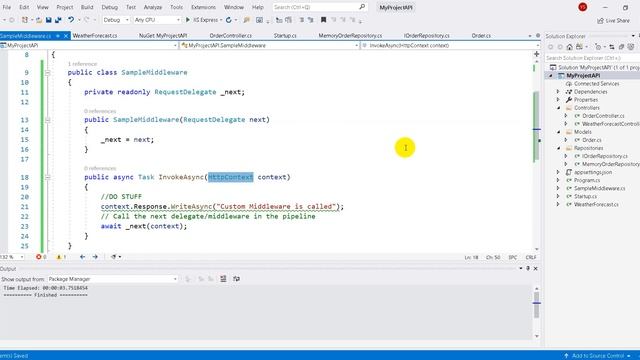The height and width of the screenshot is (360, 640).
Task: Open the Debug menu
Action: 109,7
